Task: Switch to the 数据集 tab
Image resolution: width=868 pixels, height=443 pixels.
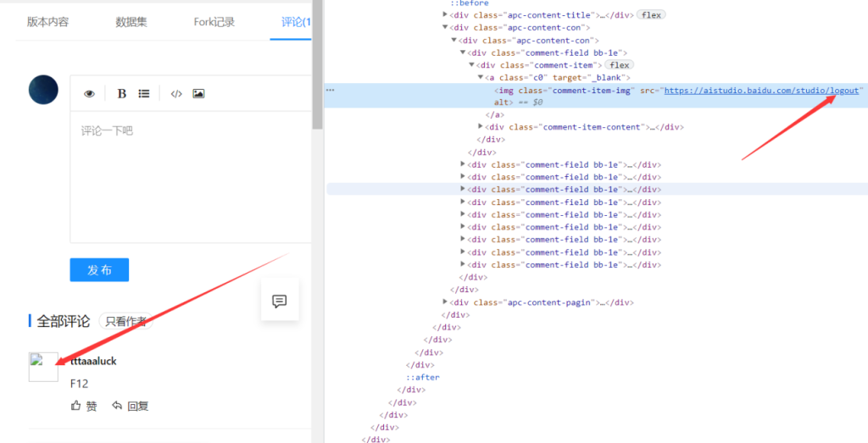Action: [x=131, y=22]
